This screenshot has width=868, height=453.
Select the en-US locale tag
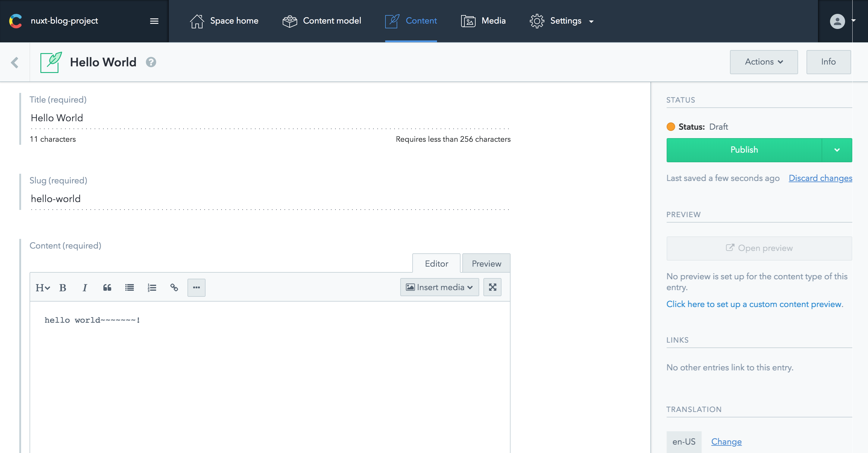[x=684, y=442]
